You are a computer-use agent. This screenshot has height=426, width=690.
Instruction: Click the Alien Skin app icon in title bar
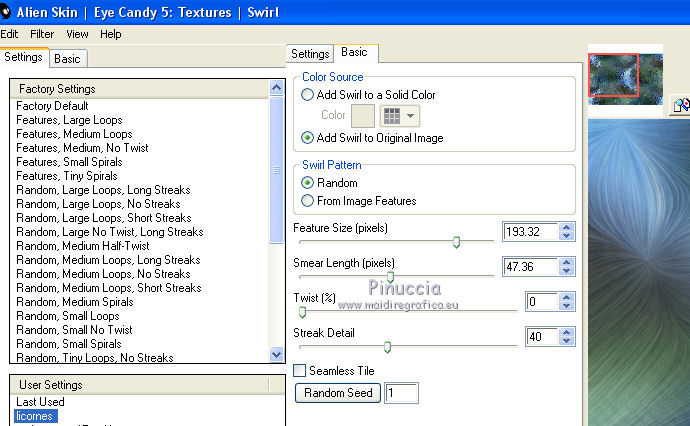(x=4, y=12)
